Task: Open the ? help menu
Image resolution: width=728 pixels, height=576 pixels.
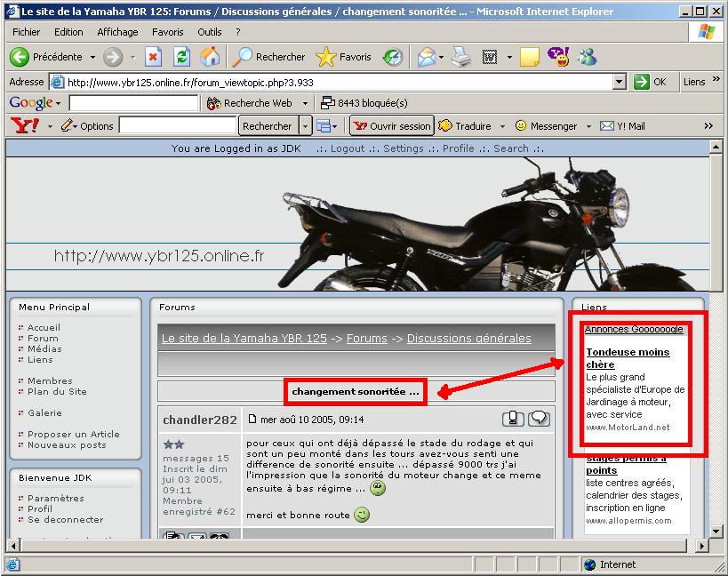Action: point(238,32)
